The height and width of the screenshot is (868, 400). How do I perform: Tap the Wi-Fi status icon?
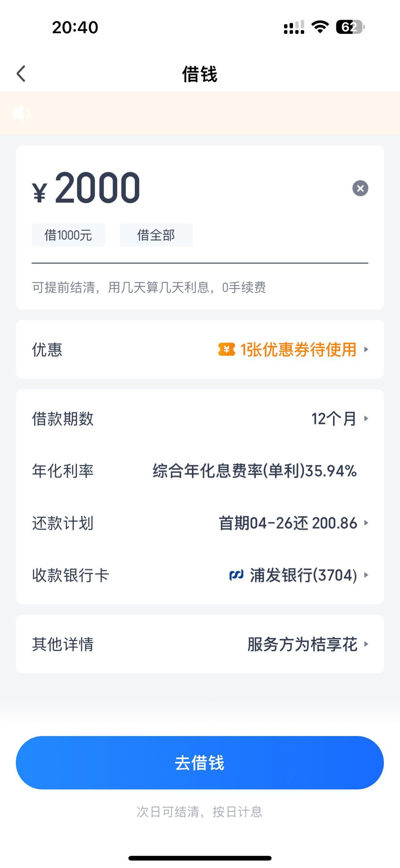(x=320, y=27)
